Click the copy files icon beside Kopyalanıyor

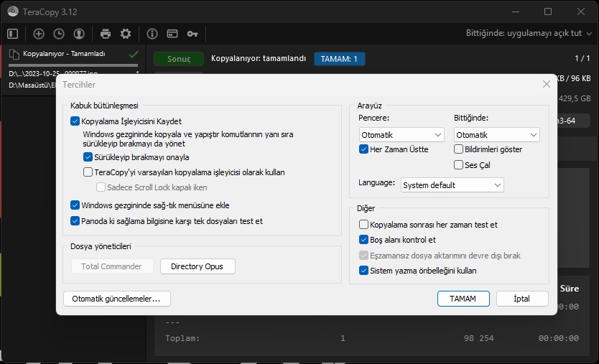coord(14,55)
